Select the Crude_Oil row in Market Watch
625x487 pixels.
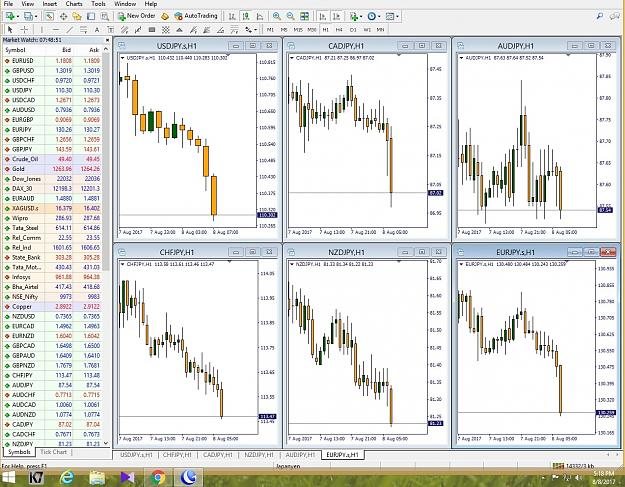coord(52,159)
